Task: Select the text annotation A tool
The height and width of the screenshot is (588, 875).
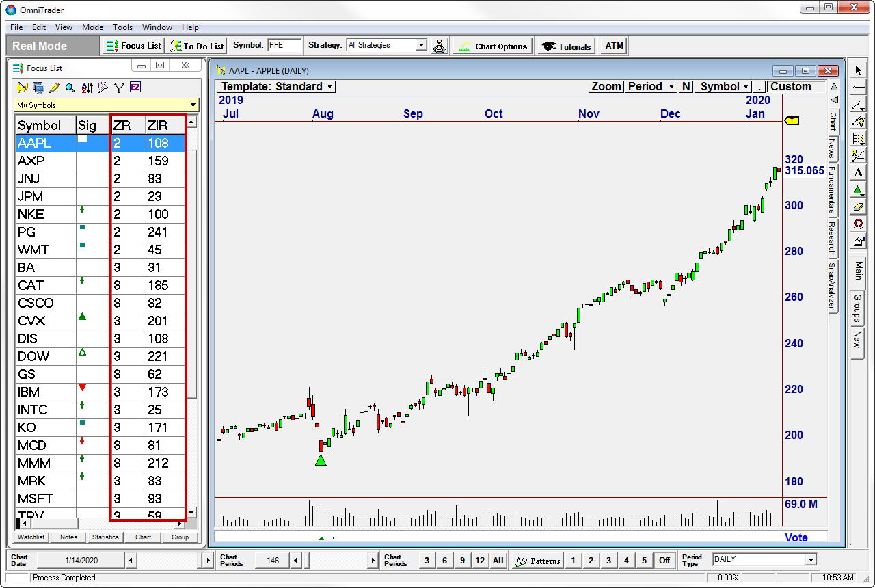Action: tap(859, 173)
